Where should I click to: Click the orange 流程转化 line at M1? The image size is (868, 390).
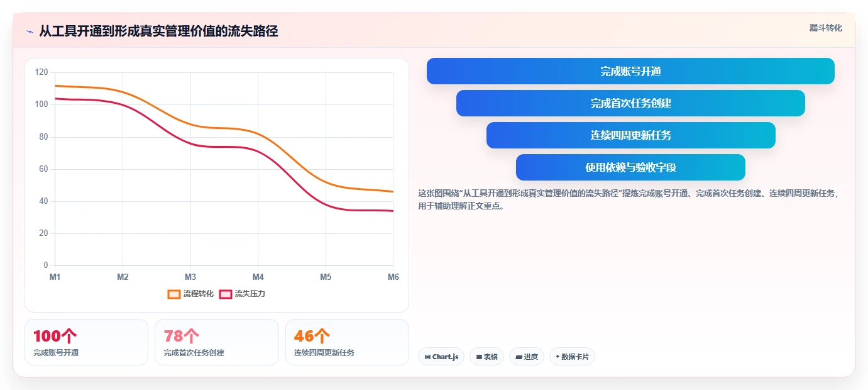(x=56, y=86)
